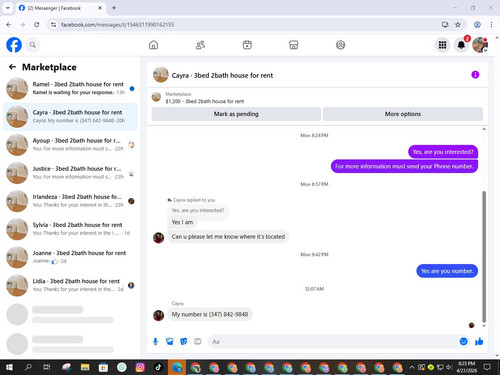Open the Windows action center notification icon
The image size is (500, 375).
(x=487, y=367)
